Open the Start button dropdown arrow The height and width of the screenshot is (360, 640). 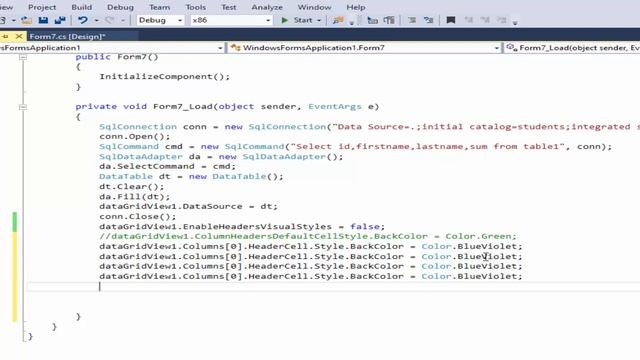point(319,20)
